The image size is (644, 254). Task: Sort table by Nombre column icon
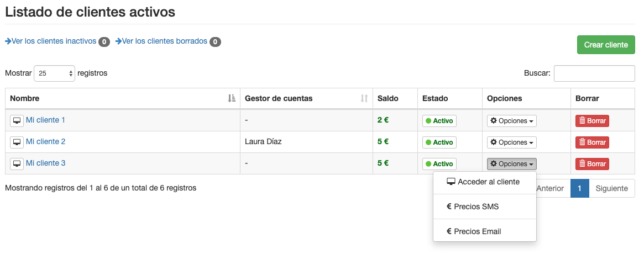coord(232,98)
